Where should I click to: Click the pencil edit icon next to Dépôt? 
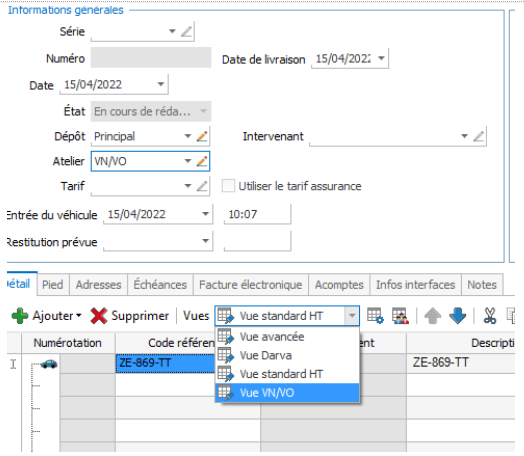(202, 136)
